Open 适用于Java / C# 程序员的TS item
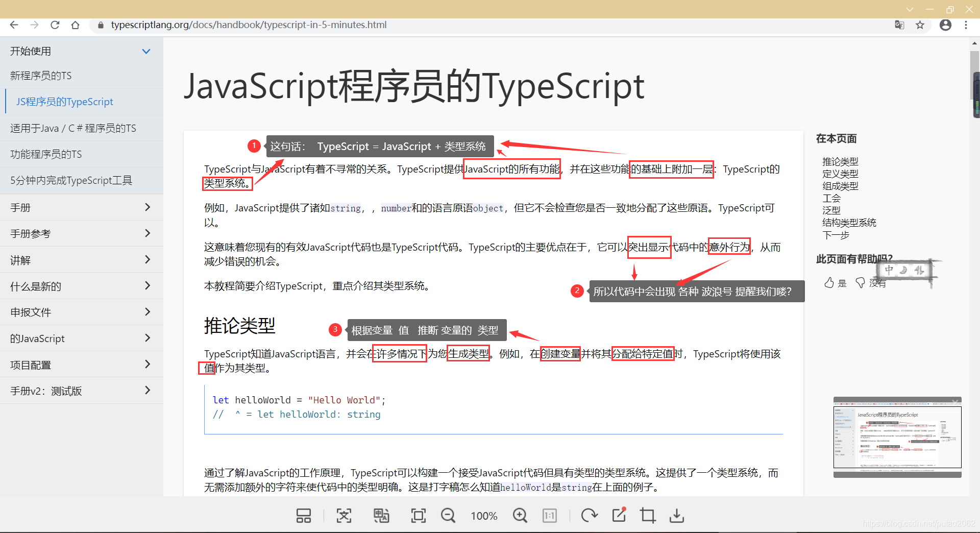This screenshot has width=980, height=533. [x=82, y=128]
